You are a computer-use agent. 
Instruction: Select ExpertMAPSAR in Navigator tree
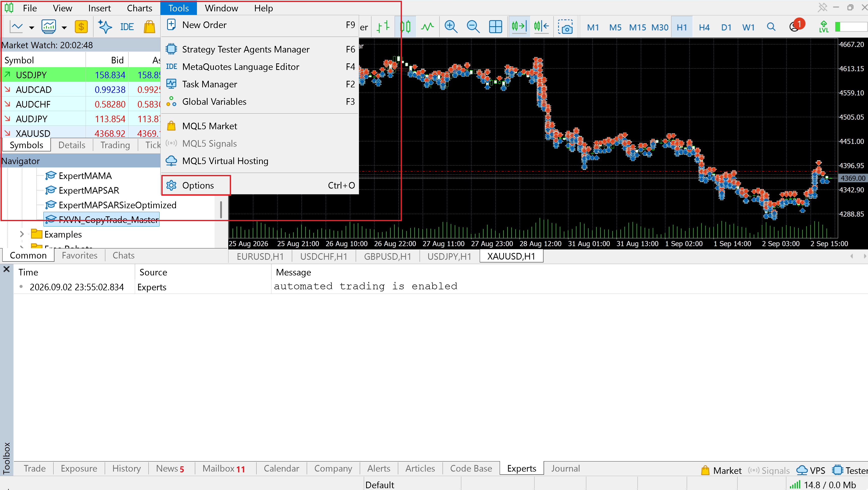click(89, 190)
